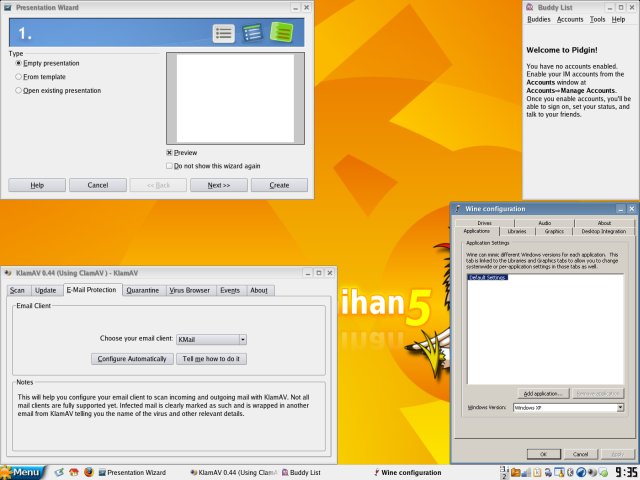Switch to desktop 2 in the pager
Image resolution: width=640 pixels, height=480 pixels.
click(504, 476)
